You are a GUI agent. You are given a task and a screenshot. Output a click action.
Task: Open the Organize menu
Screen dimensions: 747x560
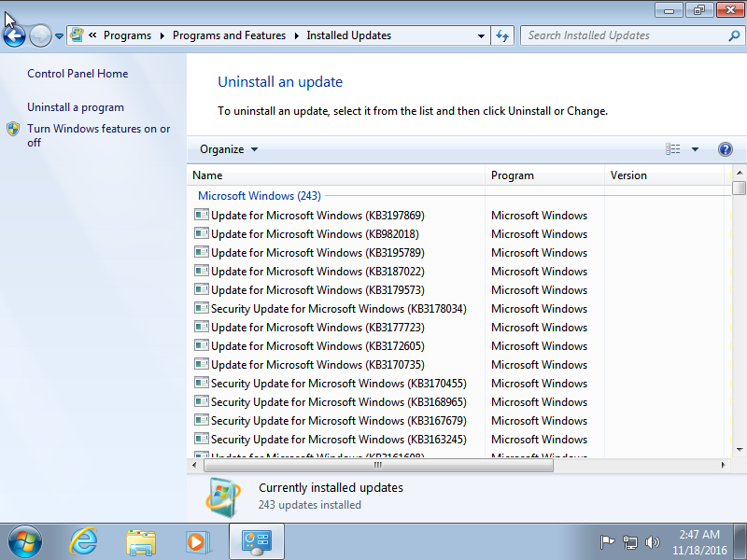(x=229, y=149)
